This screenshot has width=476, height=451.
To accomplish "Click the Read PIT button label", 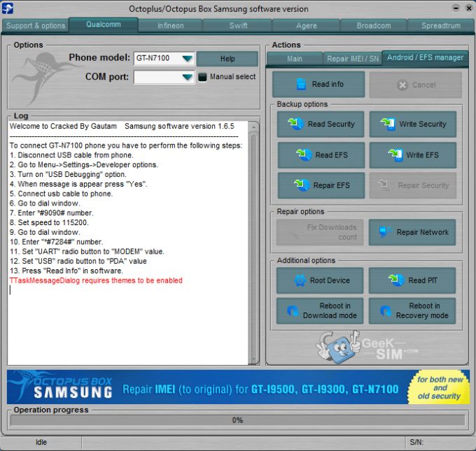I will pyautogui.click(x=423, y=280).
